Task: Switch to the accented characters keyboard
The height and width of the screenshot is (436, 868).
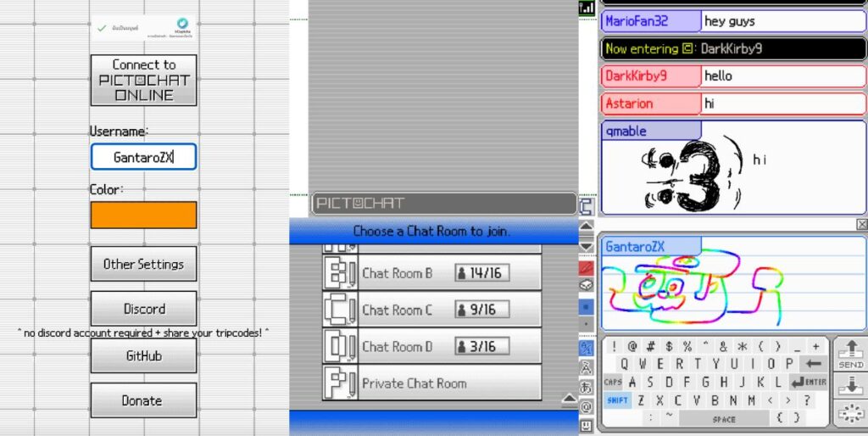Action: [x=587, y=367]
